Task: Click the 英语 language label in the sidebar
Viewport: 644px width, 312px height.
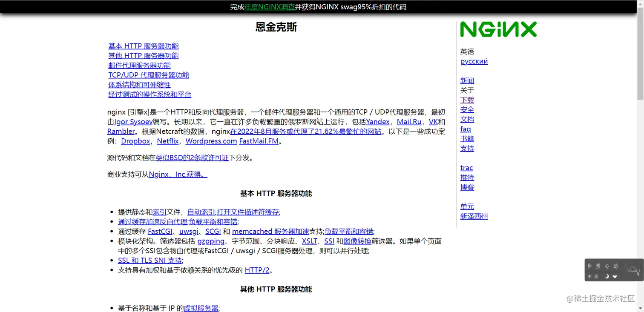Action: (467, 52)
